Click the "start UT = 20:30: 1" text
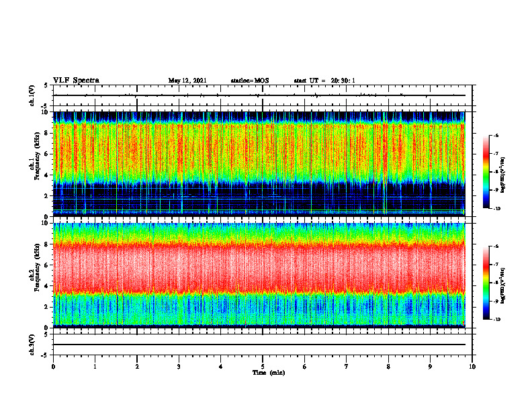532x411 pixels. pyautogui.click(x=324, y=81)
